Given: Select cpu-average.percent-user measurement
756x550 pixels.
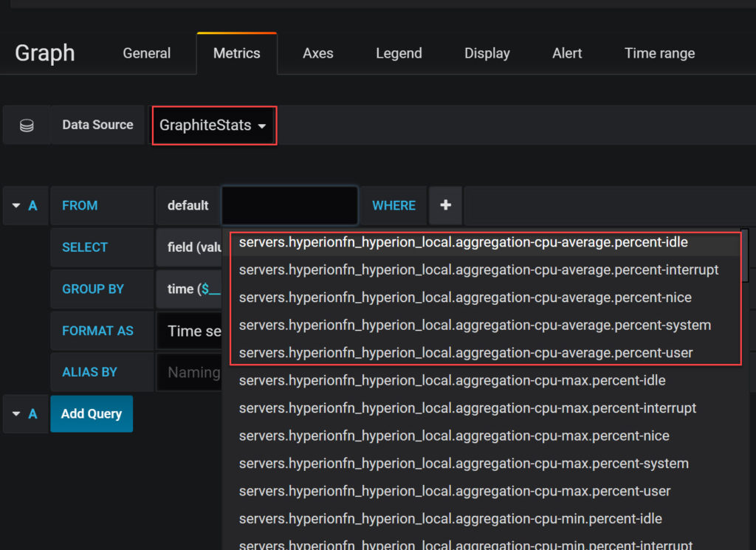Looking at the screenshot, I should coord(485,353).
